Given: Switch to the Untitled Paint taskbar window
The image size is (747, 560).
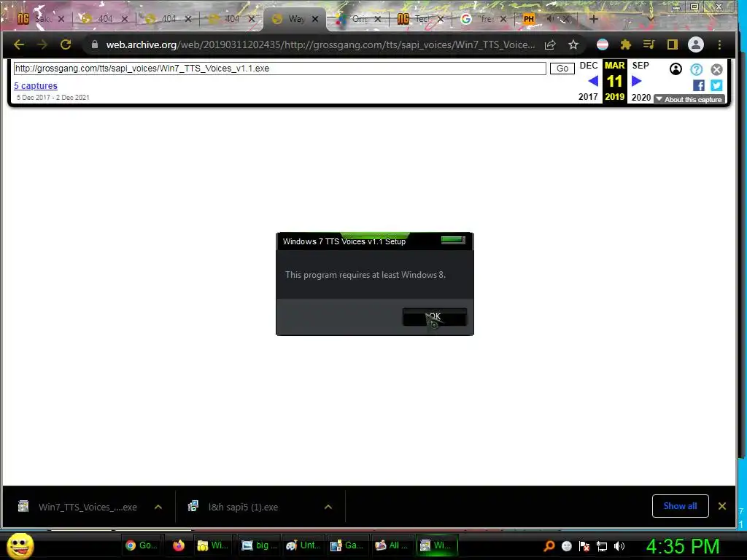Looking at the screenshot, I should (304, 545).
